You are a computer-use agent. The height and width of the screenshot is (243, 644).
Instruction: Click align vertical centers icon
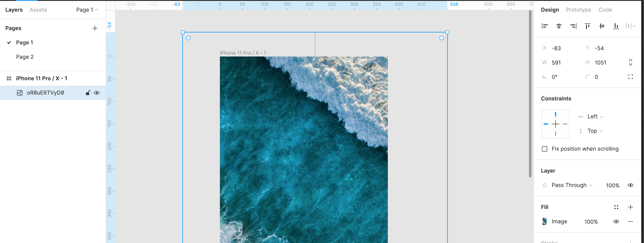602,26
